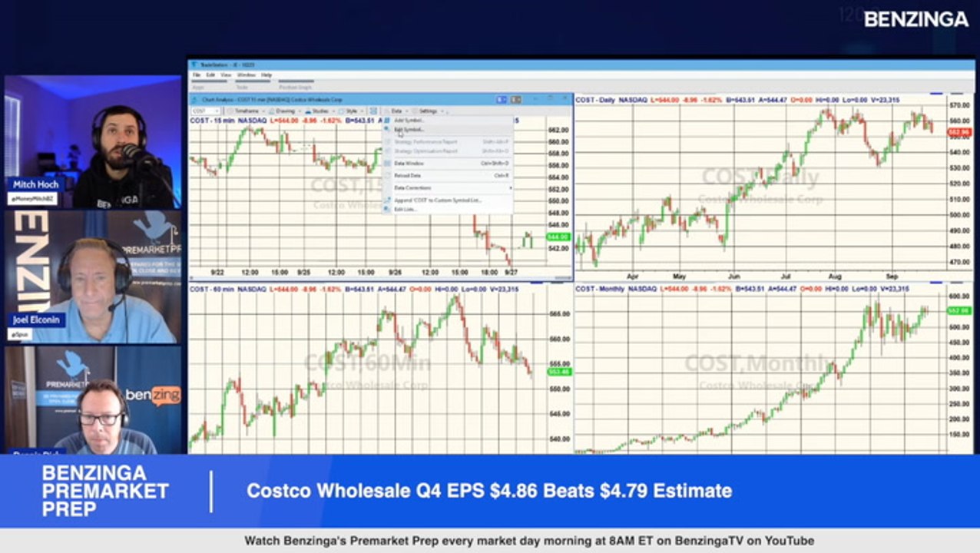This screenshot has width=980, height=553.
Task: Click the 'COST - Daily' chart header text
Action: pyautogui.click(x=594, y=100)
